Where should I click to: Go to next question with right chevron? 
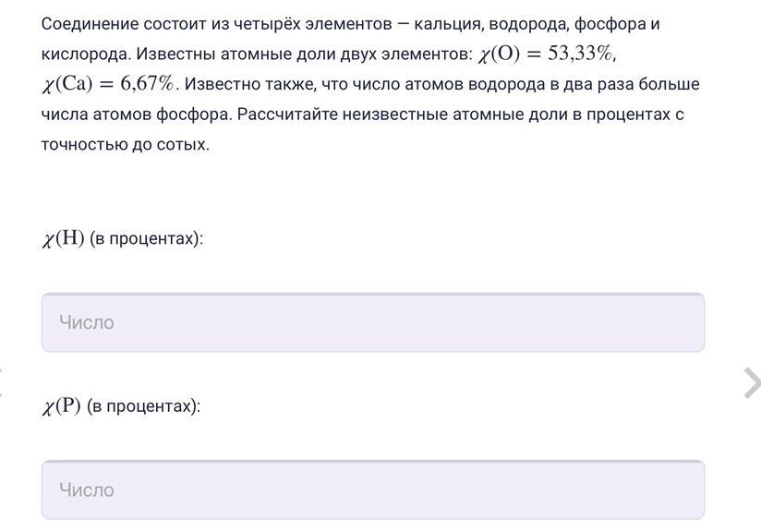coord(753,383)
